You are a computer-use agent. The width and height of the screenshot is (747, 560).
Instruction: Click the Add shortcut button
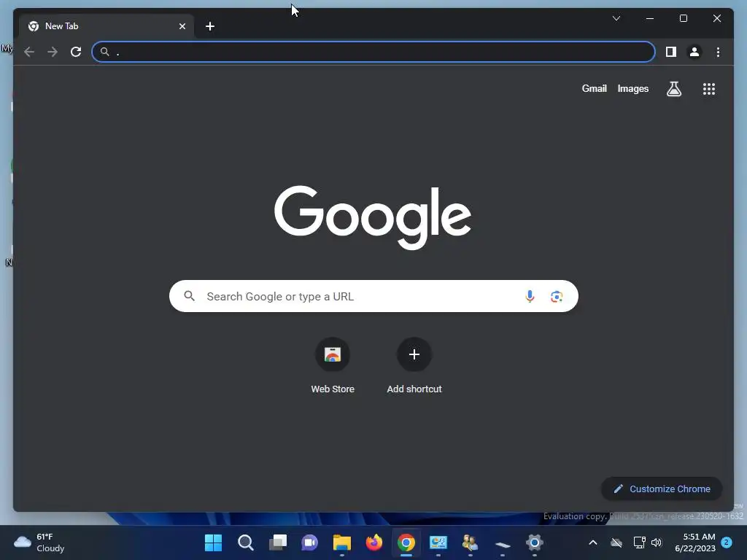click(x=414, y=366)
